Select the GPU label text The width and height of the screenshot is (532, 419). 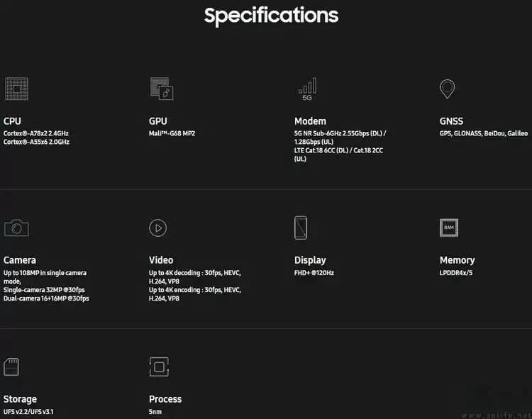[x=158, y=121]
